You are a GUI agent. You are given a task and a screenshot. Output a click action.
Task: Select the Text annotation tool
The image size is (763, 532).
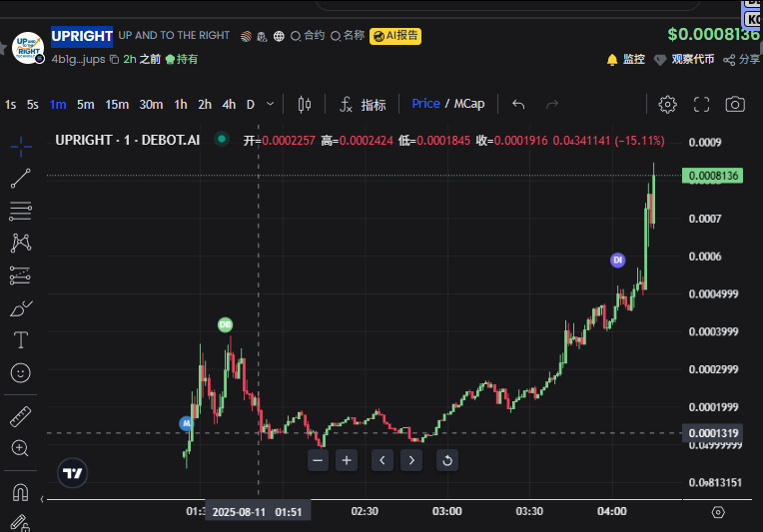coord(20,340)
